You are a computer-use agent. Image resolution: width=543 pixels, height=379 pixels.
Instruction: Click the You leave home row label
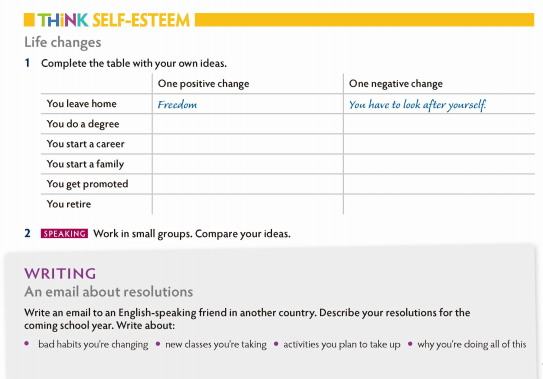pyautogui.click(x=81, y=104)
